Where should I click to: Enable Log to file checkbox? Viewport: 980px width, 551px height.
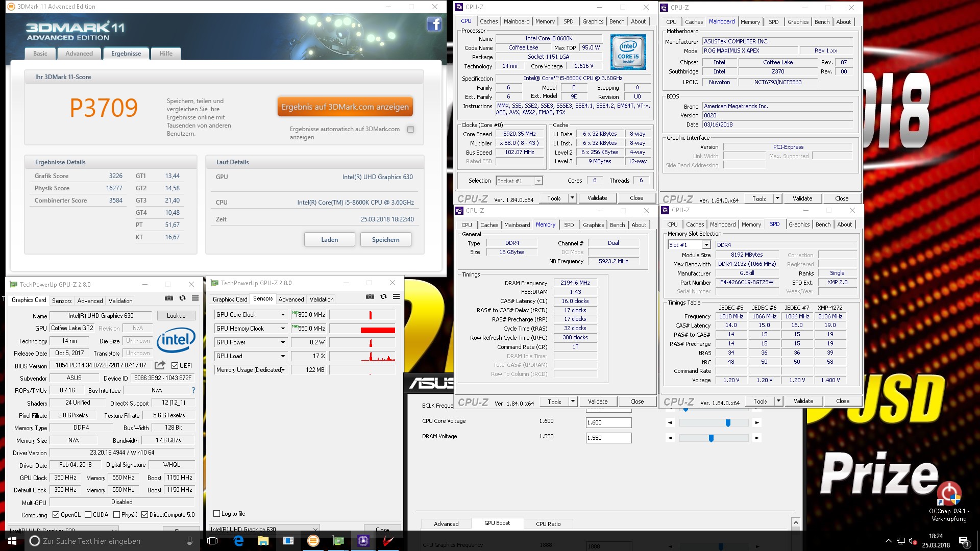coord(217,514)
